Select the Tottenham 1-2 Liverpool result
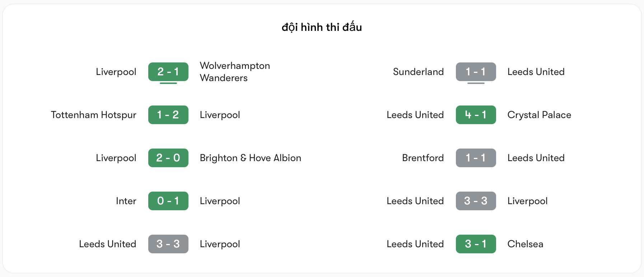Viewport: 644px width, 277px height. [x=168, y=115]
